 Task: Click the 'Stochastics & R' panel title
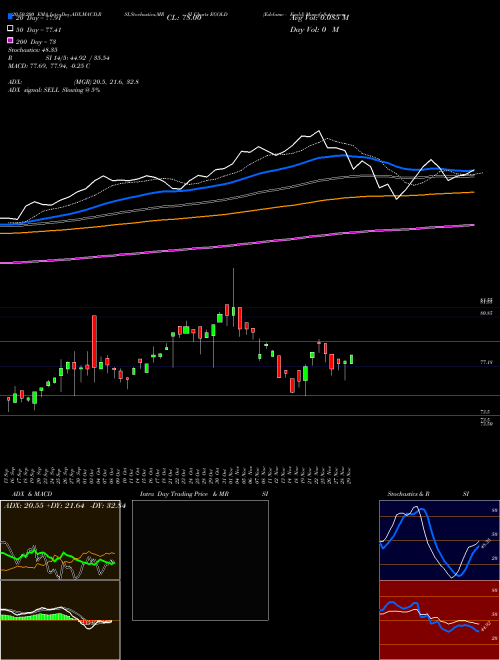point(408,494)
